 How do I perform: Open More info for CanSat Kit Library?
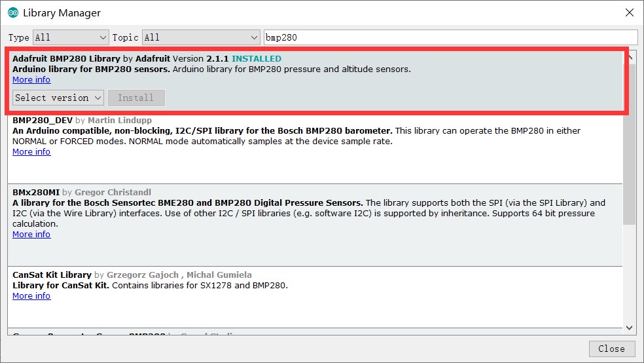(31, 296)
